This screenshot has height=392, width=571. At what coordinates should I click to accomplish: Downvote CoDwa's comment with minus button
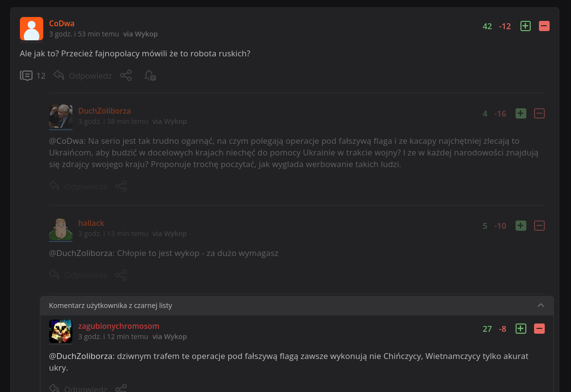pyautogui.click(x=544, y=26)
